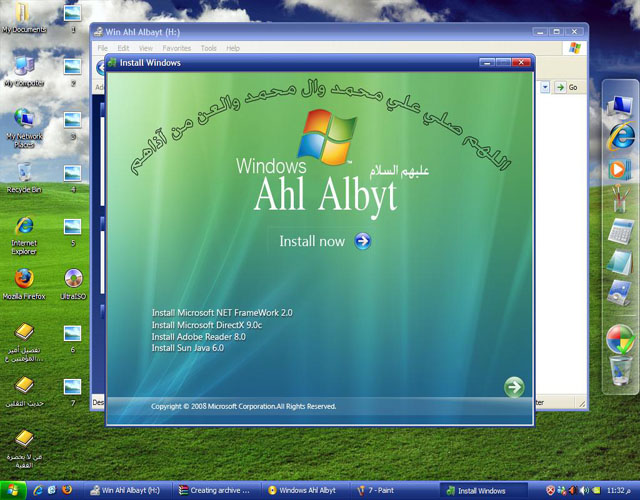Expand the address bar dropdown in Explorer window
The width and height of the screenshot is (640, 500).
click(x=545, y=87)
